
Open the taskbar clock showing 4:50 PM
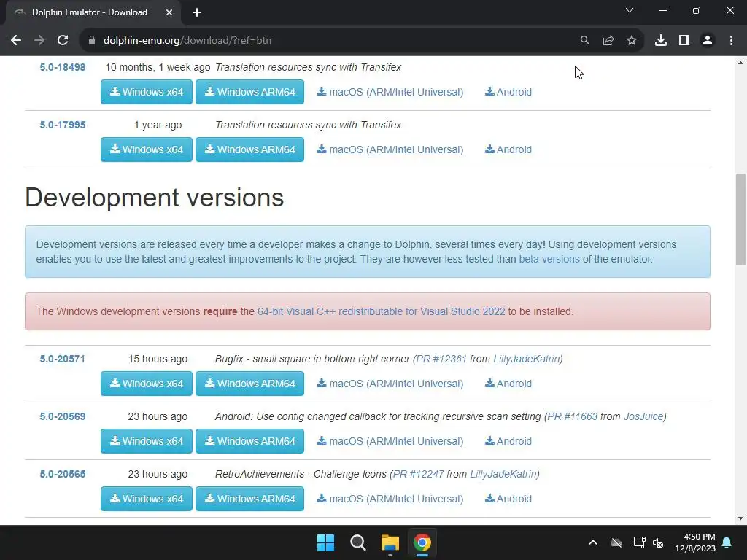tap(695, 542)
